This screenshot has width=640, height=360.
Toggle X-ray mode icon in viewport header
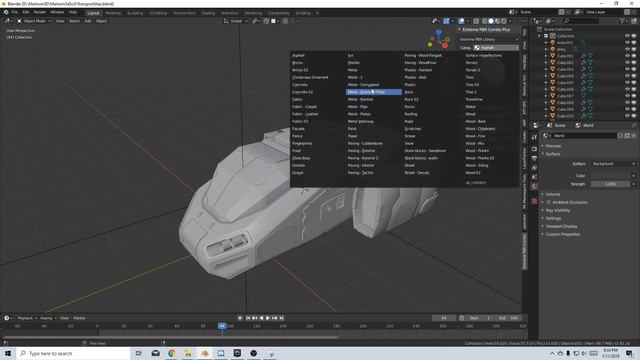[476, 21]
